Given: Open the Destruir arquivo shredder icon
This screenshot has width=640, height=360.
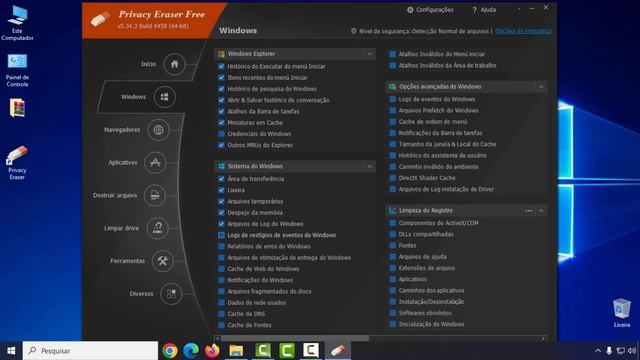Looking at the screenshot, I should 155,195.
